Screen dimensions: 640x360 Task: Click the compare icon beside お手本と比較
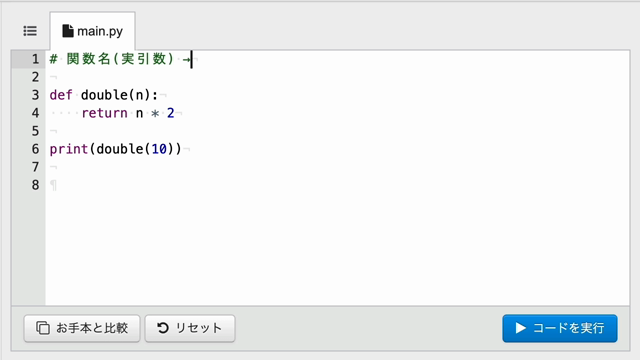click(x=43, y=328)
